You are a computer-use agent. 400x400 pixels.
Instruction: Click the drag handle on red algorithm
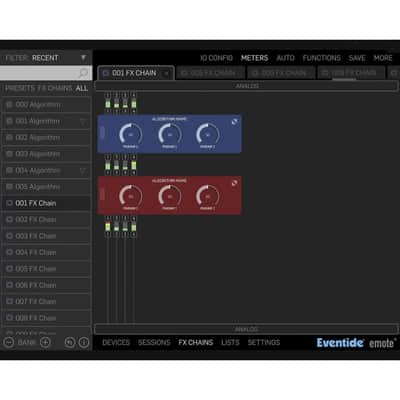click(102, 195)
